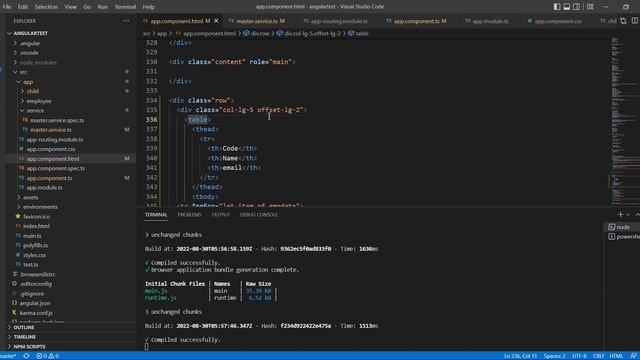Viewport: 640px width, 360px height.
Task: Switch to the DEBUG CONSOLE panel tab
Action: [259, 215]
